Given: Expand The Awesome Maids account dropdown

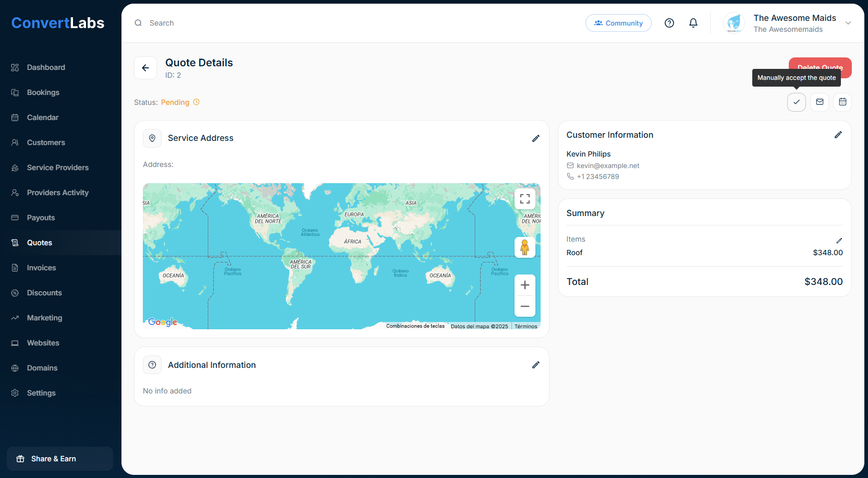Looking at the screenshot, I should 848,23.
